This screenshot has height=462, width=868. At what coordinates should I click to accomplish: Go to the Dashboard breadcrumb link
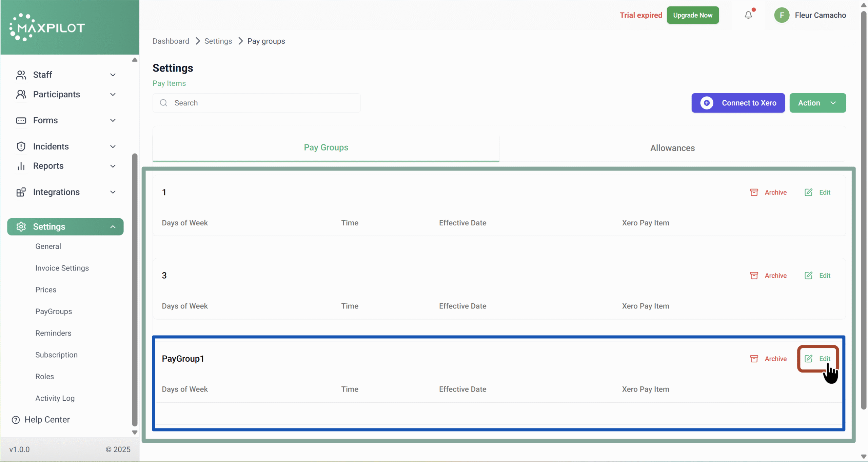tap(171, 41)
